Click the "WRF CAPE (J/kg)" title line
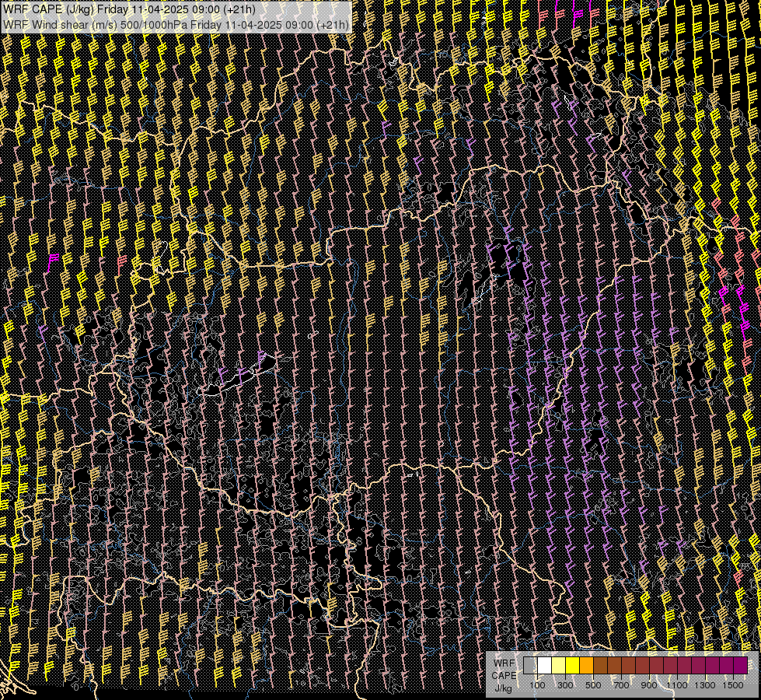Screen dimensions: 761x700 point(130,9)
